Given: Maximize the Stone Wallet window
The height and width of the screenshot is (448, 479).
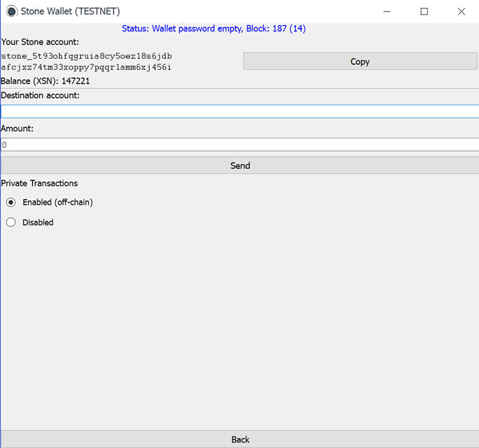Looking at the screenshot, I should [424, 12].
